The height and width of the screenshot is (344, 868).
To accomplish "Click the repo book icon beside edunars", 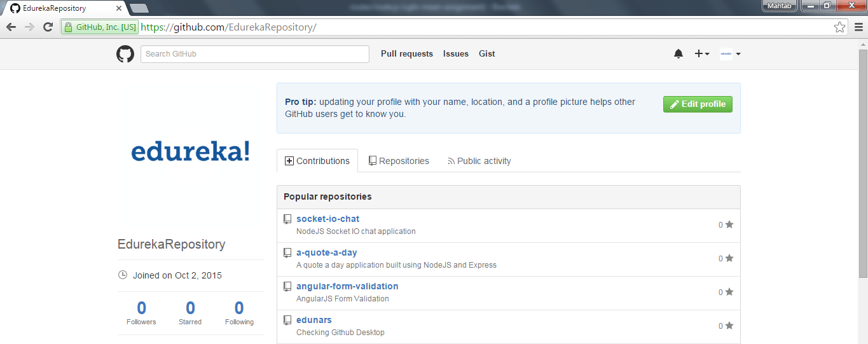I will pos(287,320).
